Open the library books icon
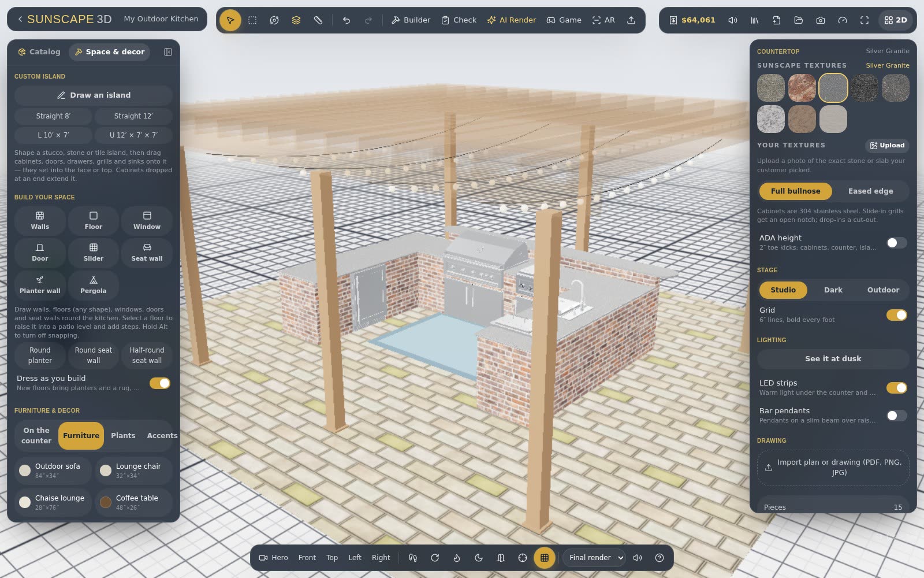Screen dimensions: 924x578 [755, 20]
